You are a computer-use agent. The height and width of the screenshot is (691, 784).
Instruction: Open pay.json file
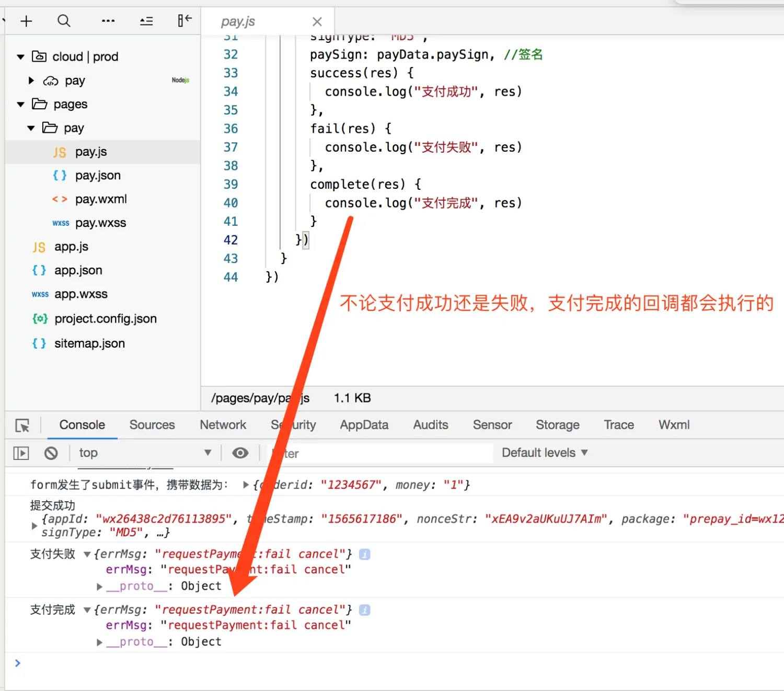click(x=97, y=176)
